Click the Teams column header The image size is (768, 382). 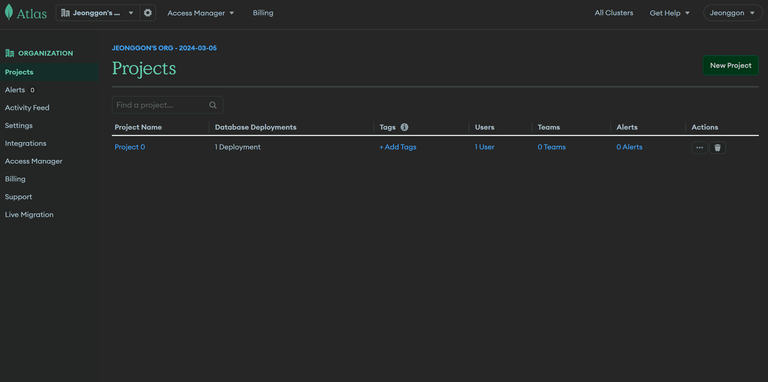coord(549,127)
